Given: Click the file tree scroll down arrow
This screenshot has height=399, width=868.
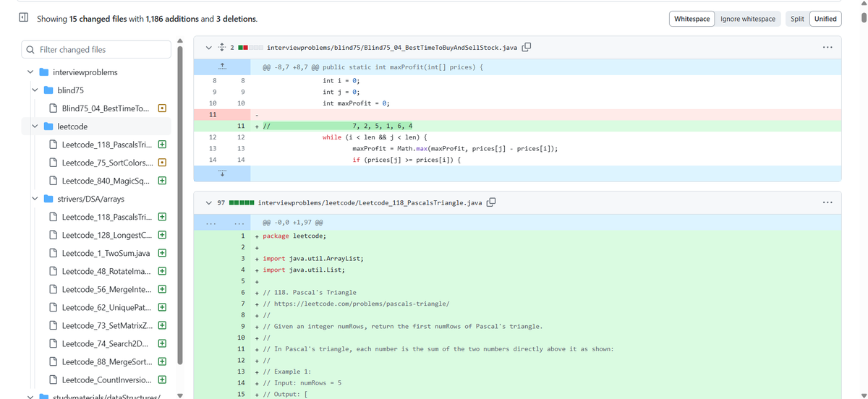Looking at the screenshot, I should tap(180, 395).
